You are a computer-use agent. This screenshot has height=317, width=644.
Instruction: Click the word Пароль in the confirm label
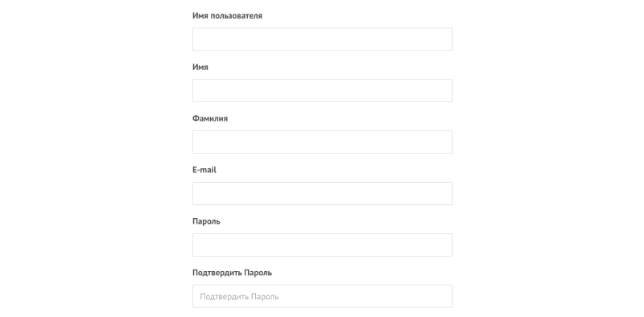tap(258, 273)
